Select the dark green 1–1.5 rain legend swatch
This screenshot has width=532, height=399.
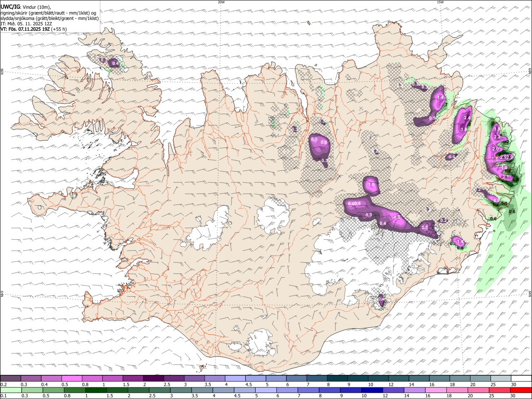(x=96, y=390)
